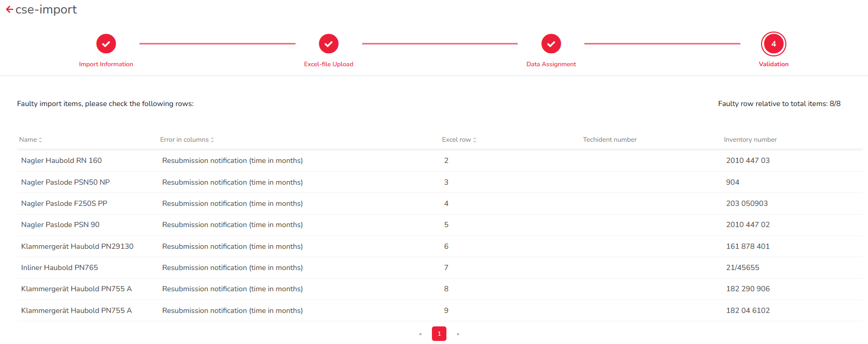Click the Validation step 4 circle
868x344 pixels.
pyautogui.click(x=773, y=44)
